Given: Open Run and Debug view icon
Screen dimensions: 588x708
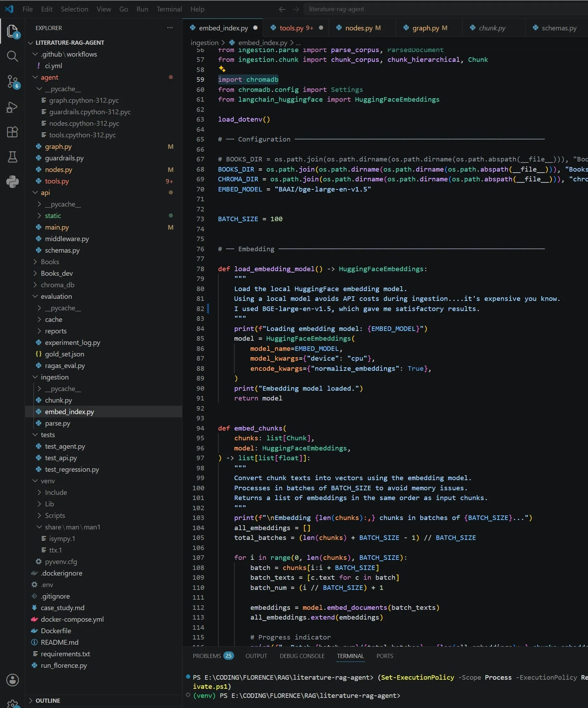Looking at the screenshot, I should [13, 107].
